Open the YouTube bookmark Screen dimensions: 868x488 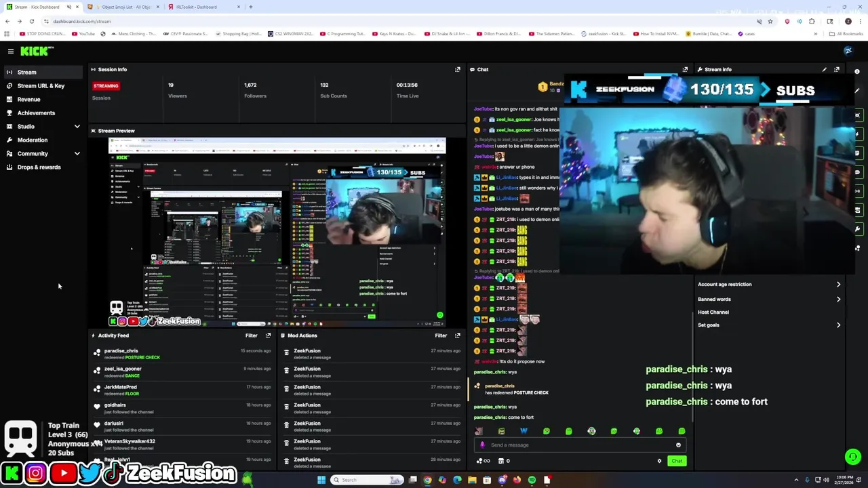[83, 34]
